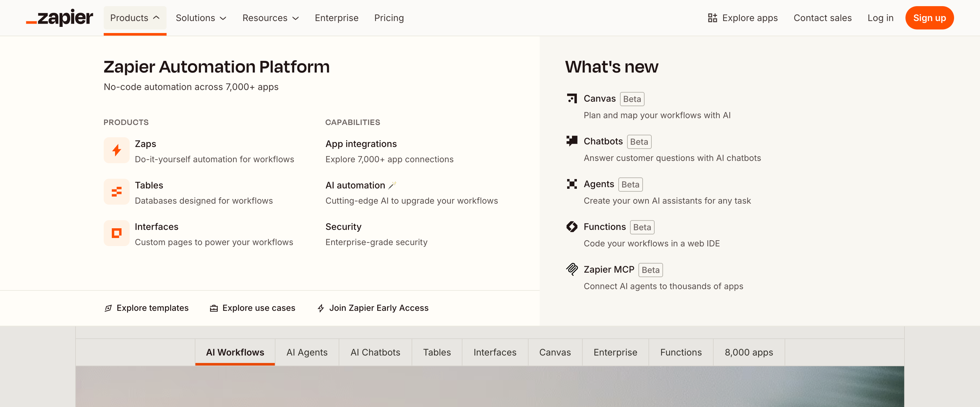This screenshot has width=980, height=407.
Task: Select the Canvas tab
Action: tap(555, 352)
